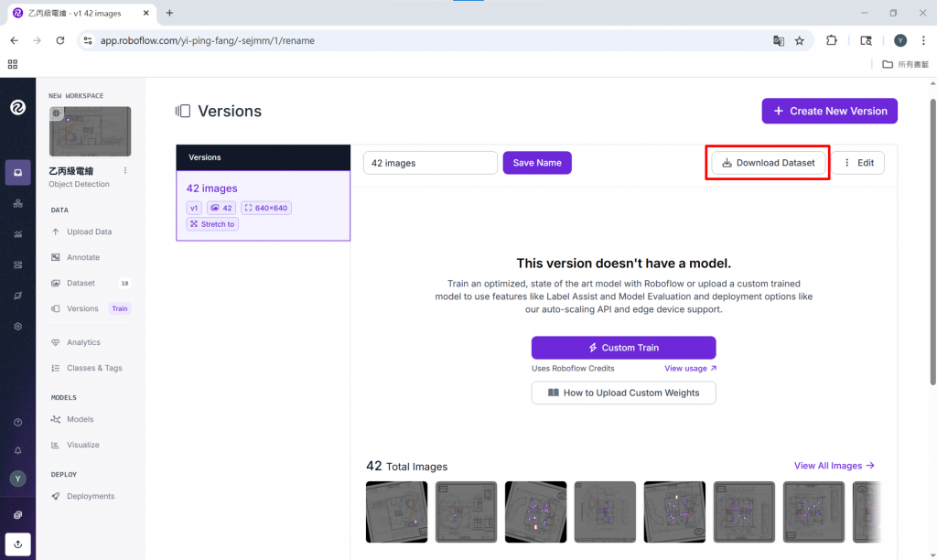Click the Stretch to tag

pyautogui.click(x=212, y=224)
